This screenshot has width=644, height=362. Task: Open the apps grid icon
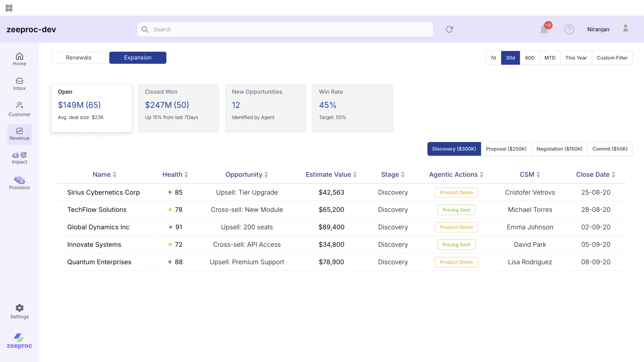(9, 8)
